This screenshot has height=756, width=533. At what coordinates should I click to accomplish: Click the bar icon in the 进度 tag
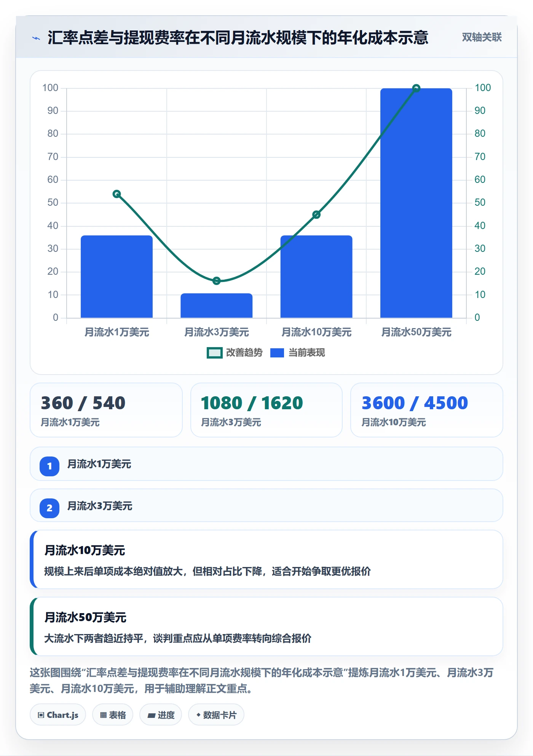point(151,716)
